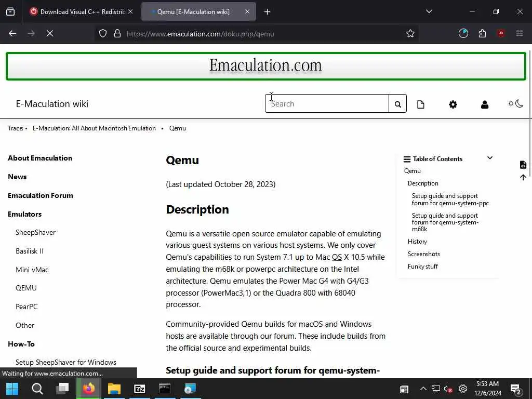This screenshot has height=399, width=532.
Task: Open taskbar Search
Action: point(37,389)
